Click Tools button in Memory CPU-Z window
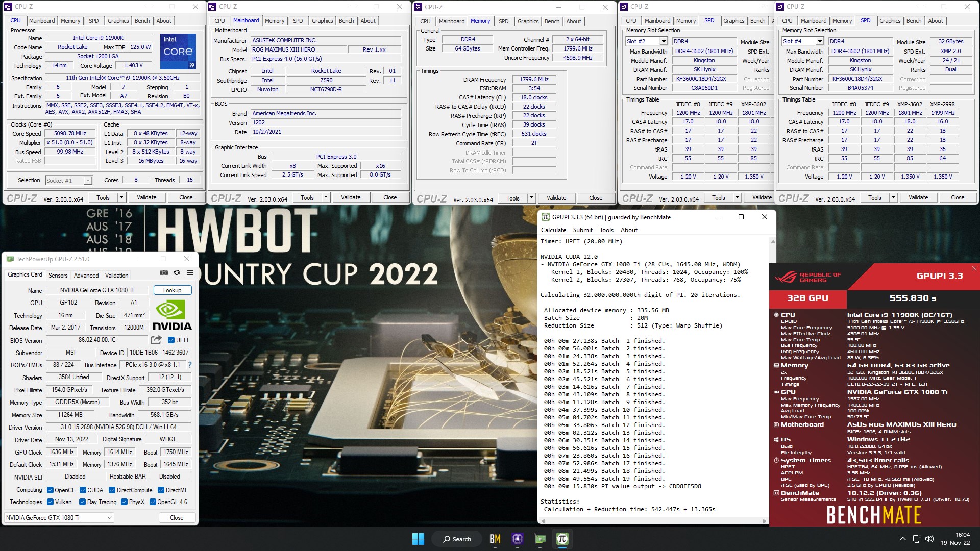The height and width of the screenshot is (551, 980). (513, 198)
